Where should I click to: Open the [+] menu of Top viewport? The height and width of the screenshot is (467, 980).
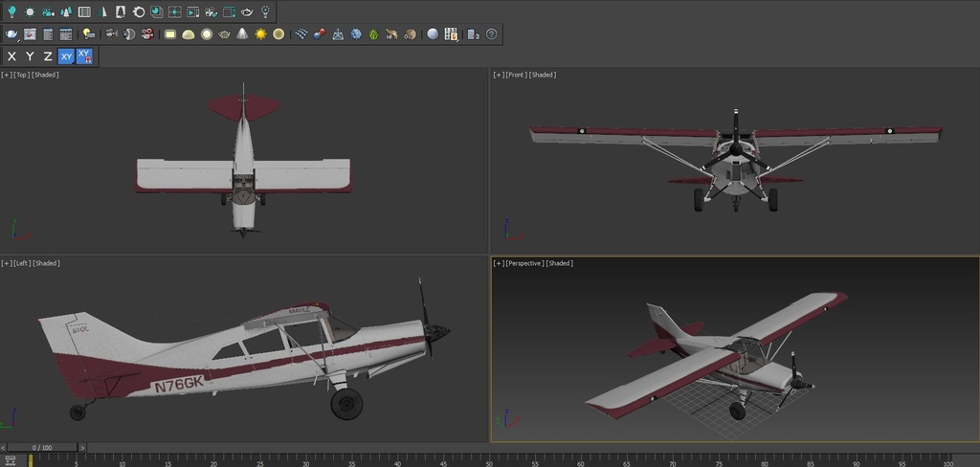click(7, 75)
